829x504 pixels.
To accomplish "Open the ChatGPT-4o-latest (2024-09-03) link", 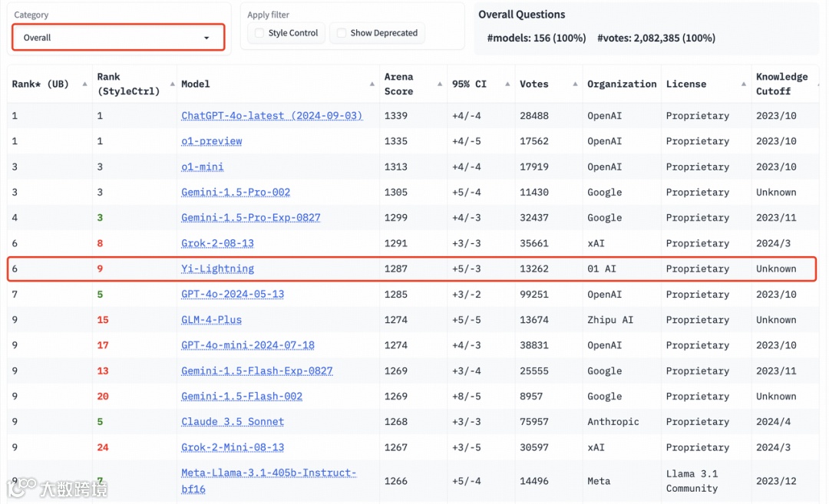I will click(x=272, y=116).
